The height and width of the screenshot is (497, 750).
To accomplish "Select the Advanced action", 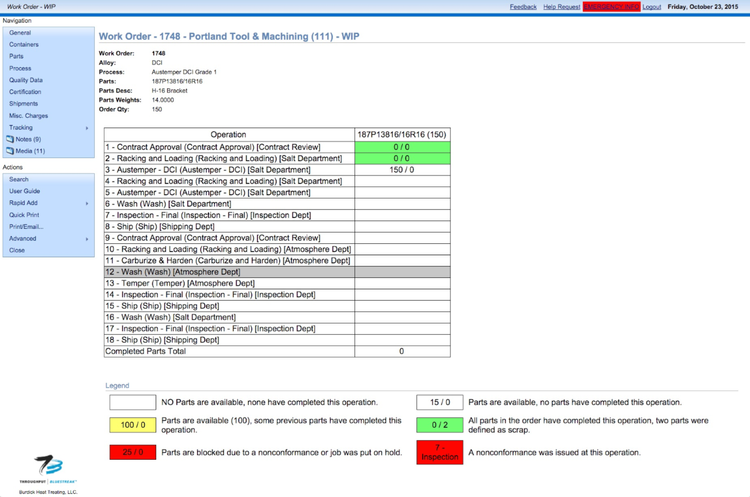I will click(x=22, y=239).
